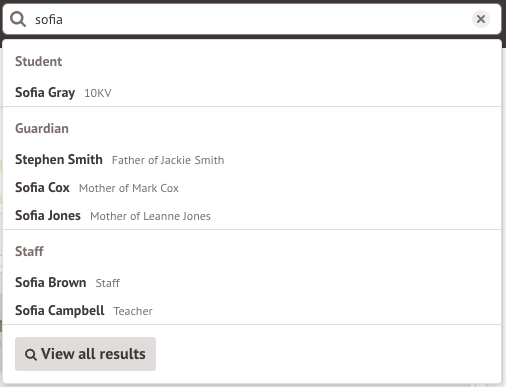Viewport: 506px width, 387px height.
Task: Click the "Father of Jackie Smith" description text
Action: click(168, 160)
